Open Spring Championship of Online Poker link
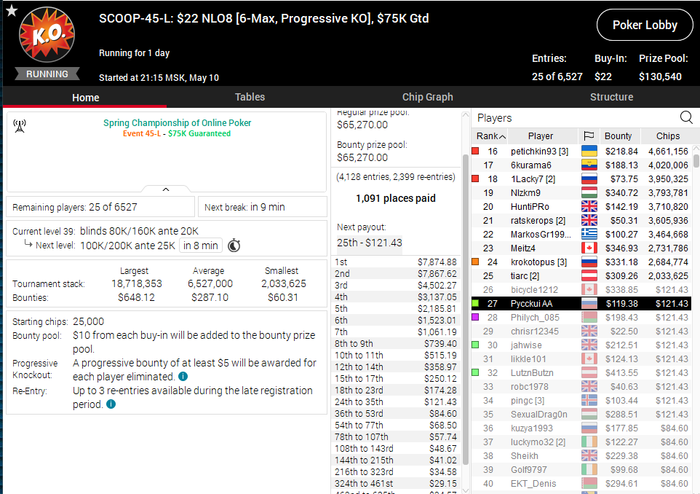 (177, 123)
